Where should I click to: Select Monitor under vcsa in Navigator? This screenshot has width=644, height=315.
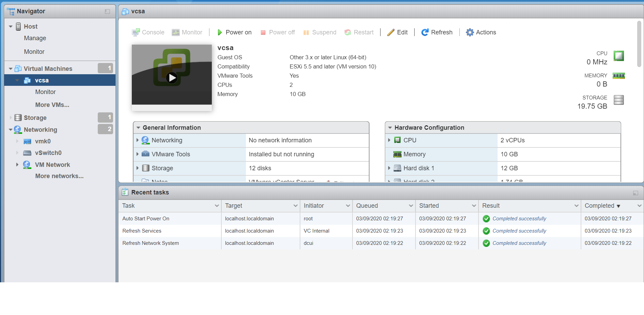[x=45, y=92]
